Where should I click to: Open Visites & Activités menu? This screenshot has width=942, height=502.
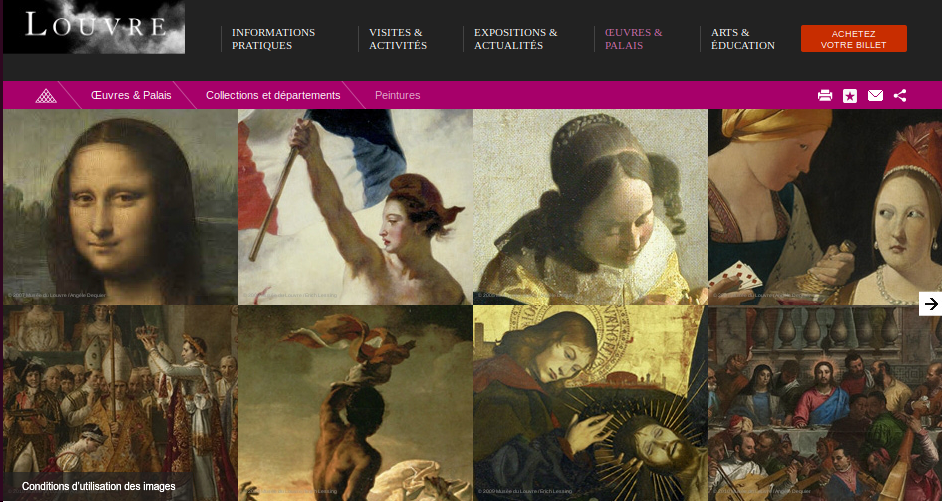[x=398, y=39]
